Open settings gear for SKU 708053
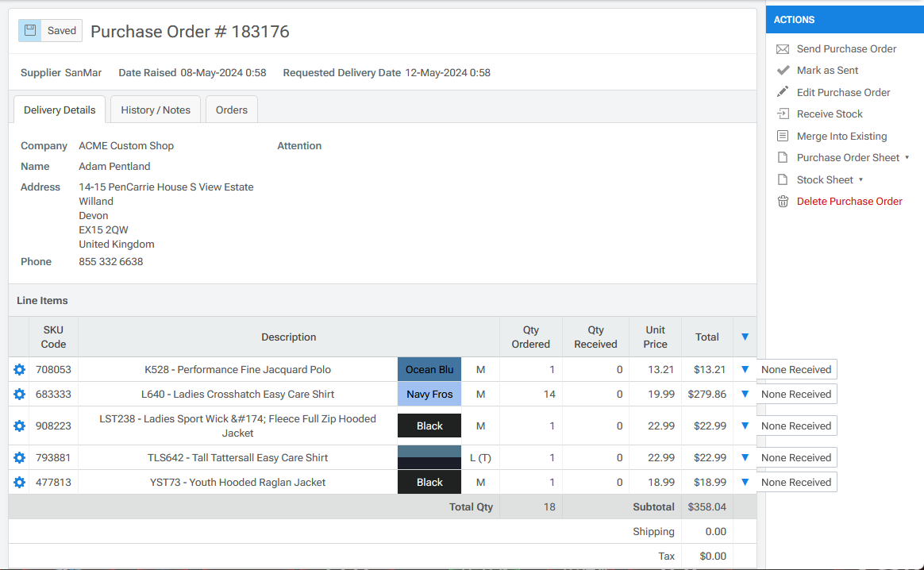 click(18, 369)
